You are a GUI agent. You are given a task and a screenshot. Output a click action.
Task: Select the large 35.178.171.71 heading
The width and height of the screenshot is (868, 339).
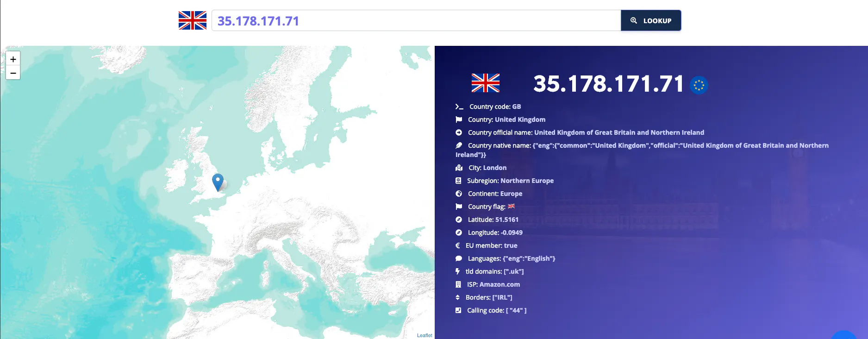[x=608, y=84]
